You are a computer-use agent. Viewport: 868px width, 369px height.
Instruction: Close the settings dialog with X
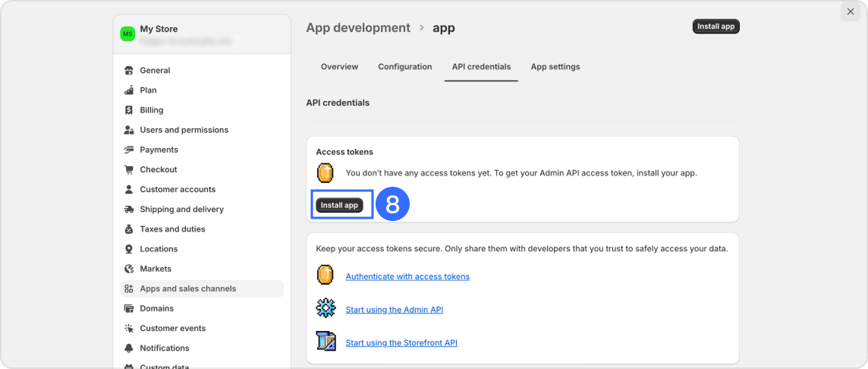[x=851, y=11]
